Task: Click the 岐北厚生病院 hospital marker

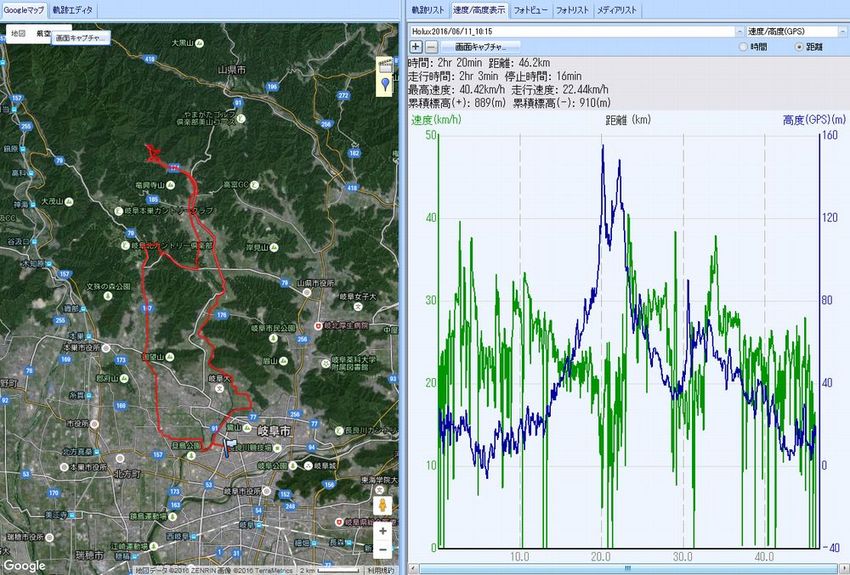Action: [x=318, y=326]
